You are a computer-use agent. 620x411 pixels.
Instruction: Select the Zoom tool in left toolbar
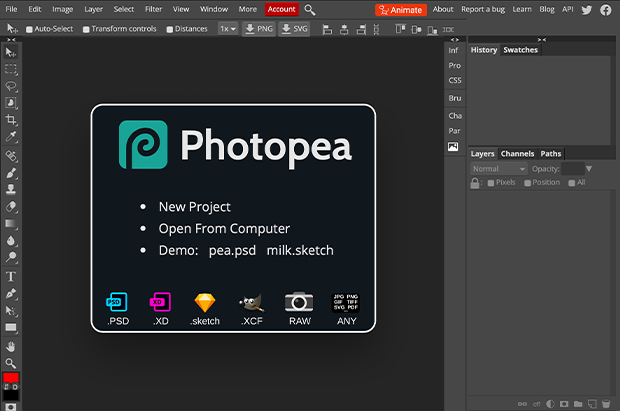click(11, 363)
